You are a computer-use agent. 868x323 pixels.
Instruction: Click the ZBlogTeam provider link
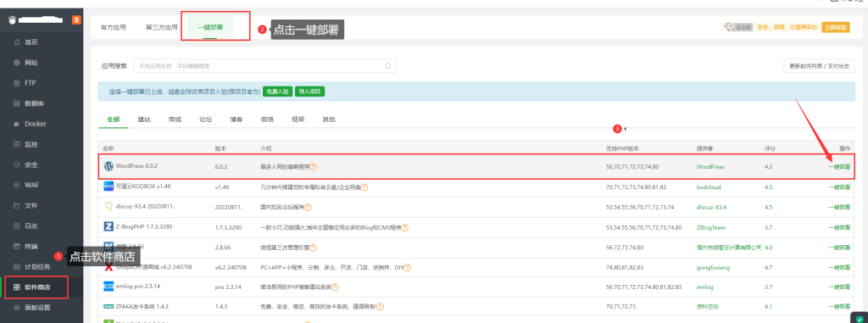(711, 227)
